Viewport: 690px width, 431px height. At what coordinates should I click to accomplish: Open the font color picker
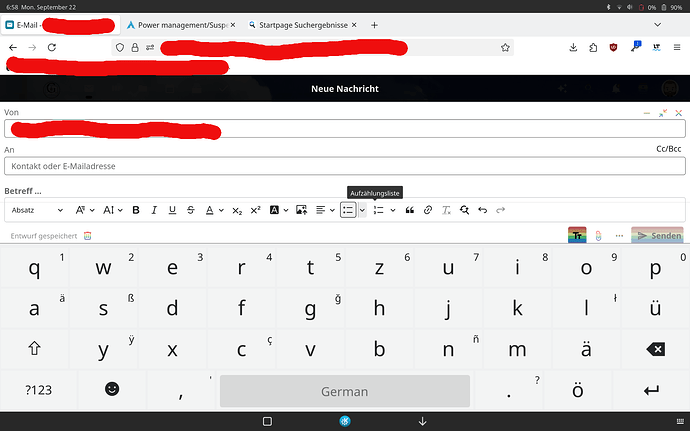pyautogui.click(x=213, y=210)
